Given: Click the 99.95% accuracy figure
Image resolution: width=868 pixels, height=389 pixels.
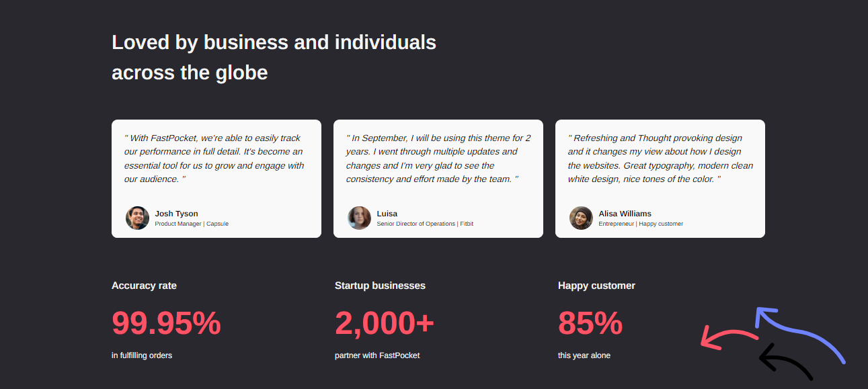Looking at the screenshot, I should click(166, 323).
